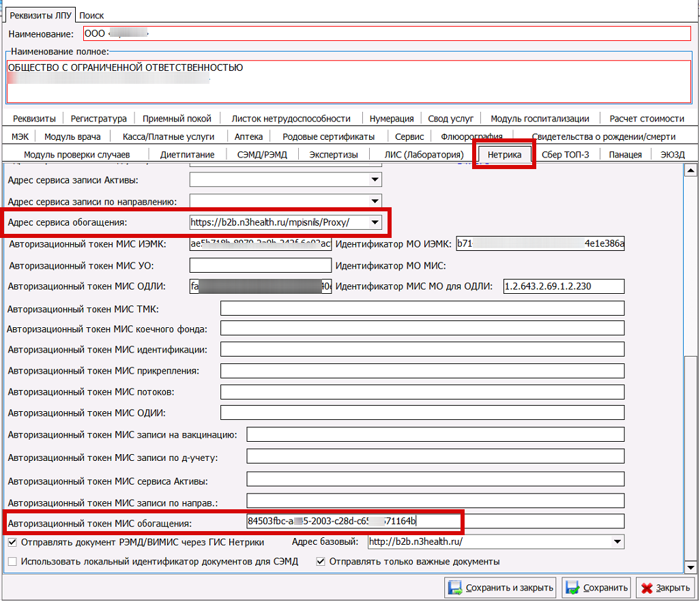Click the red X icon on Закрыть

click(x=646, y=588)
